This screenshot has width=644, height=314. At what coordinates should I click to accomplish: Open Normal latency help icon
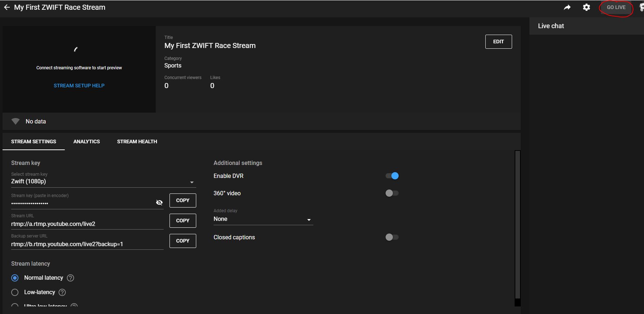(71, 278)
